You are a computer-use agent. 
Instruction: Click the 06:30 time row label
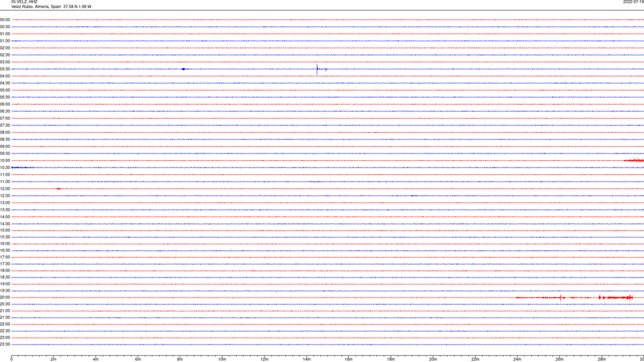(x=5, y=111)
